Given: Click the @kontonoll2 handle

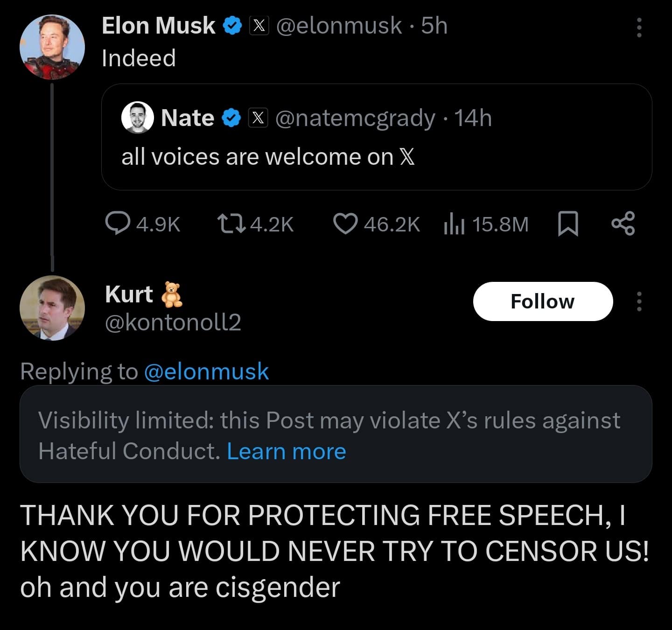Looking at the screenshot, I should [173, 322].
